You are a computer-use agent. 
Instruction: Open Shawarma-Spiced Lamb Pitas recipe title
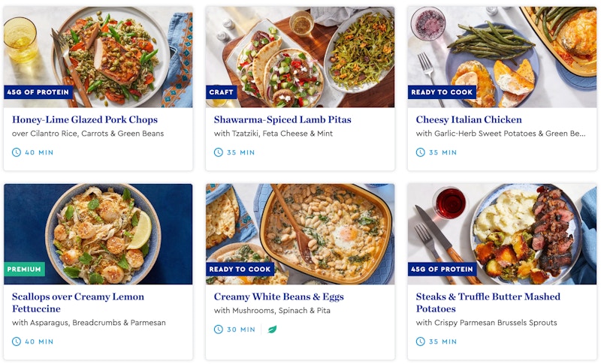click(x=282, y=120)
